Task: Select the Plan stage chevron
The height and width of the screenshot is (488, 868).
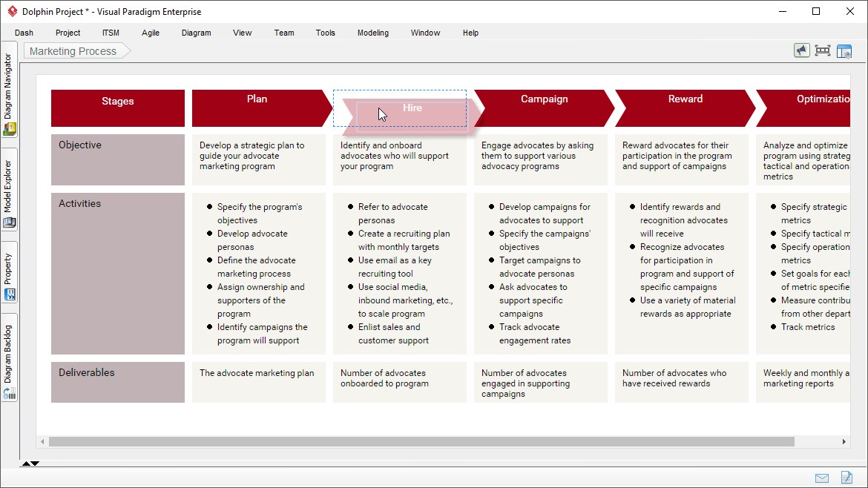Action: tap(261, 108)
